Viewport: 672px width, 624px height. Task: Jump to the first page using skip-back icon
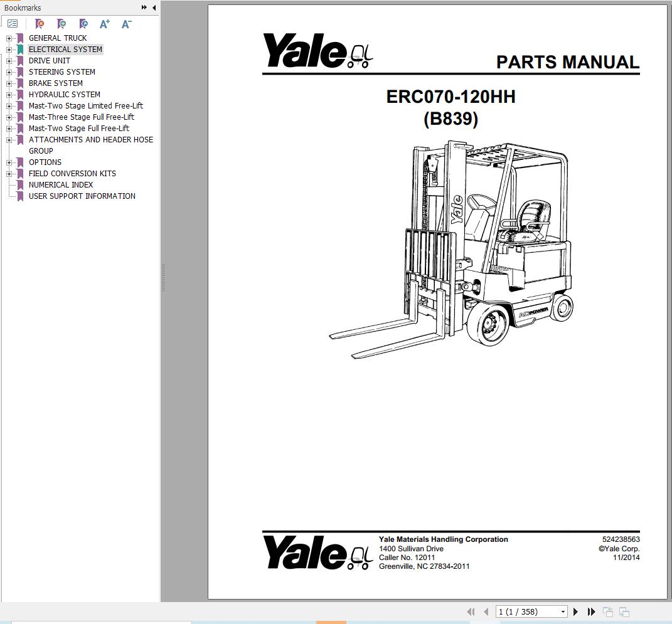pos(471,611)
